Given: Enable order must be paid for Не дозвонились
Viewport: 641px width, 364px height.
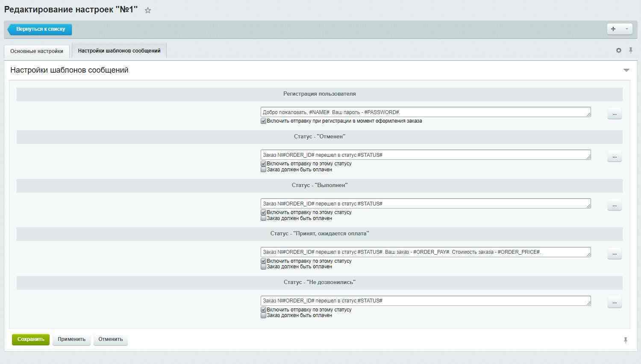Looking at the screenshot, I should pos(263,315).
